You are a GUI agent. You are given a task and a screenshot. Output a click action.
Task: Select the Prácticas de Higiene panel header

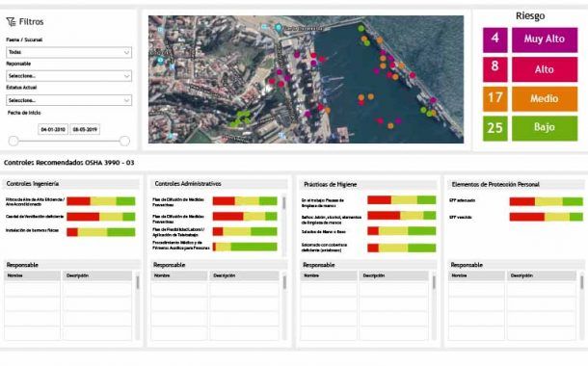point(368,184)
